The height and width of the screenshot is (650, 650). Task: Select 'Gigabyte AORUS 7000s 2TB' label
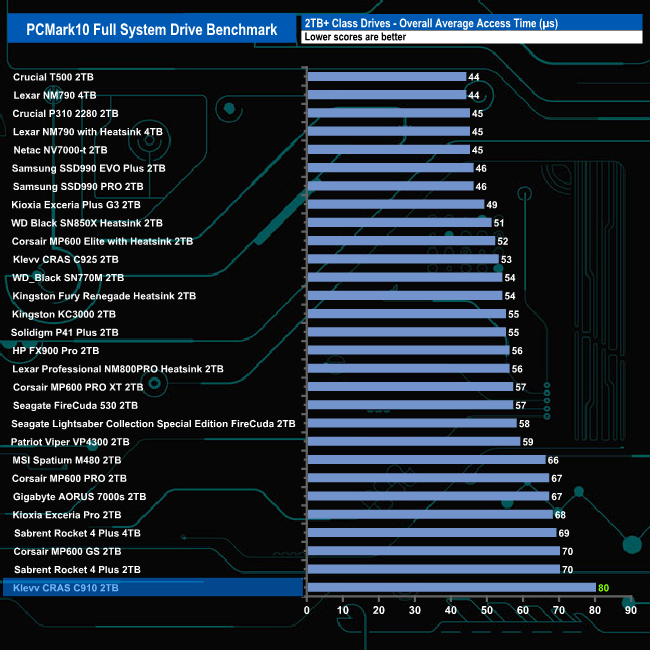click(80, 497)
